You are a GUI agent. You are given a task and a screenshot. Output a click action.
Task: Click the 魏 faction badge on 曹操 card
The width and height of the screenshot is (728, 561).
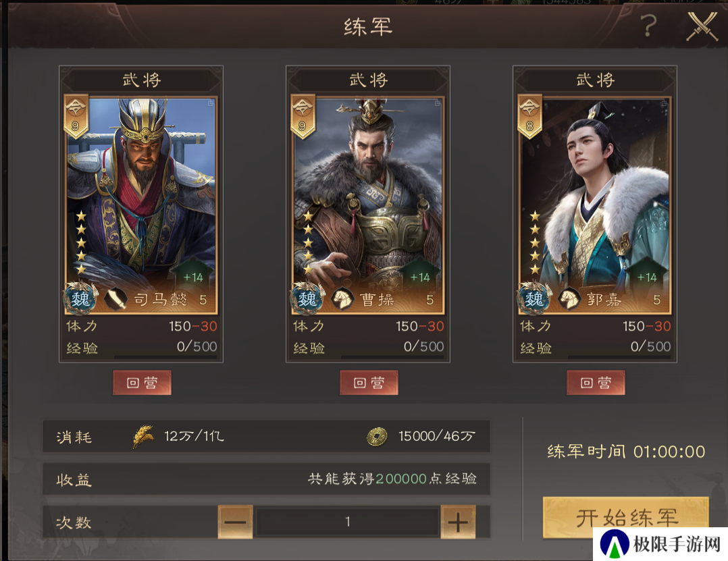point(307,298)
